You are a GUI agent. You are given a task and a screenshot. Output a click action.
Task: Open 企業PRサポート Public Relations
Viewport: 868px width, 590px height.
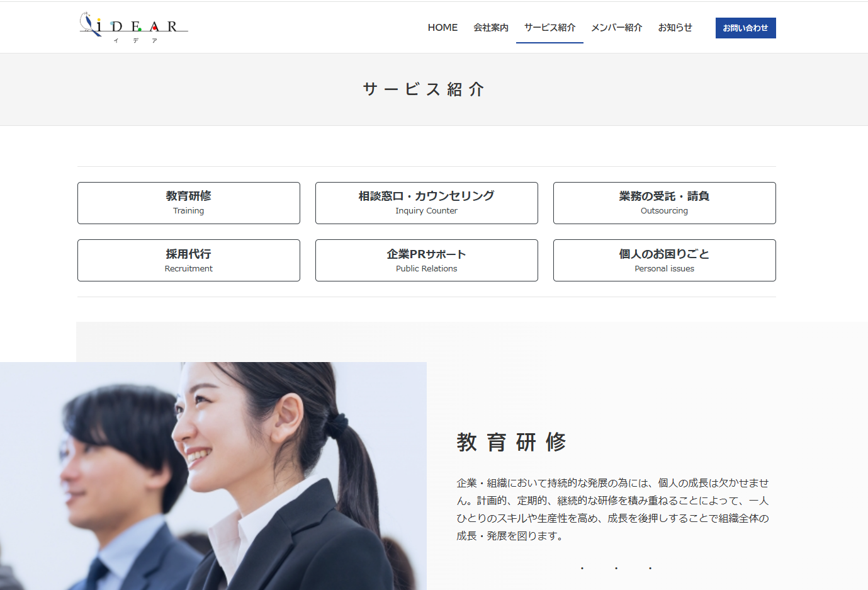point(427,260)
